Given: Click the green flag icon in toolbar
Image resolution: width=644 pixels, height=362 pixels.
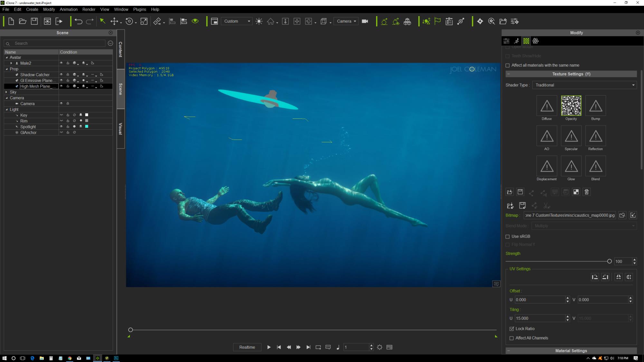Looking at the screenshot, I should (437, 21).
